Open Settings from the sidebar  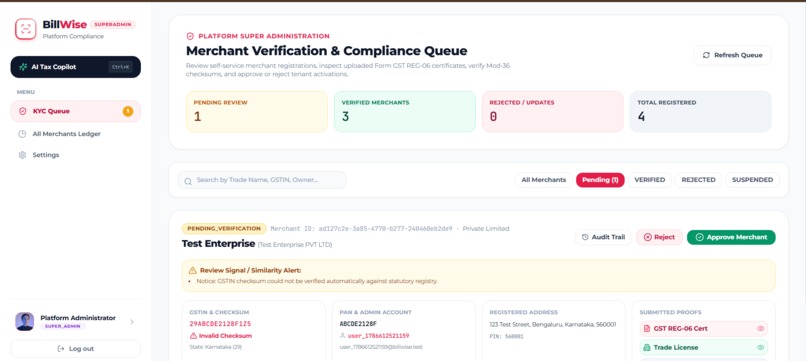click(x=76, y=155)
